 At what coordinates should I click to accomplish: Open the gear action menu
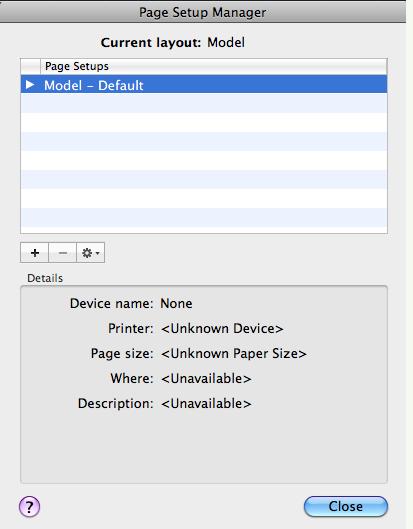point(91,252)
